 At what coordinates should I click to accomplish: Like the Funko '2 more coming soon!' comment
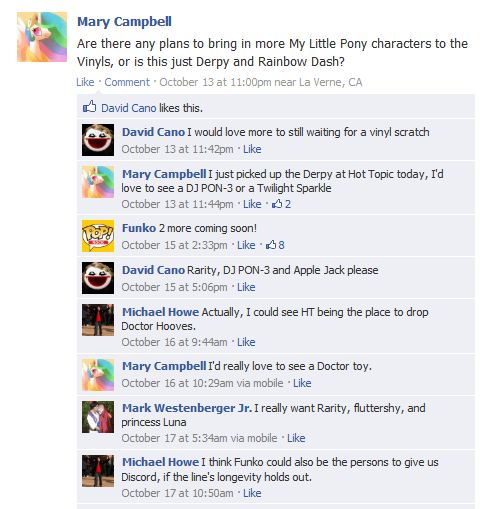coord(246,245)
